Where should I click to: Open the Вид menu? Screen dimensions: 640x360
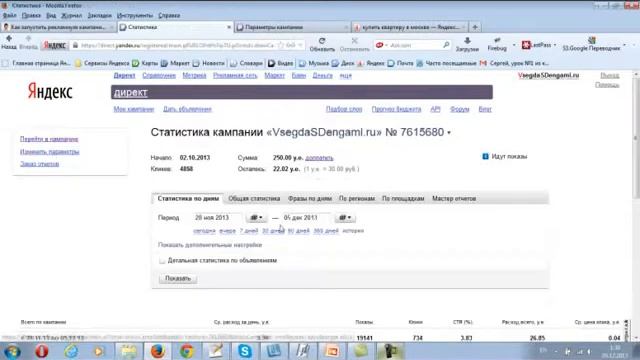coord(51,16)
